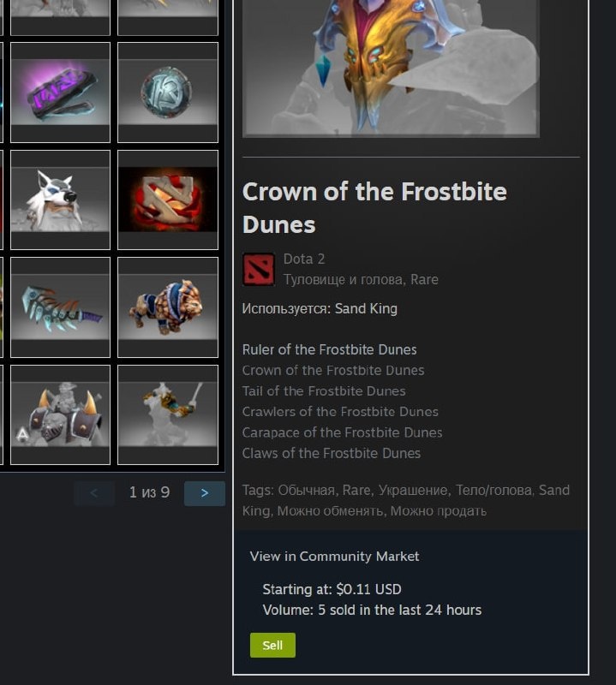
Task: Go to next inventory page arrow
Action: 205,493
